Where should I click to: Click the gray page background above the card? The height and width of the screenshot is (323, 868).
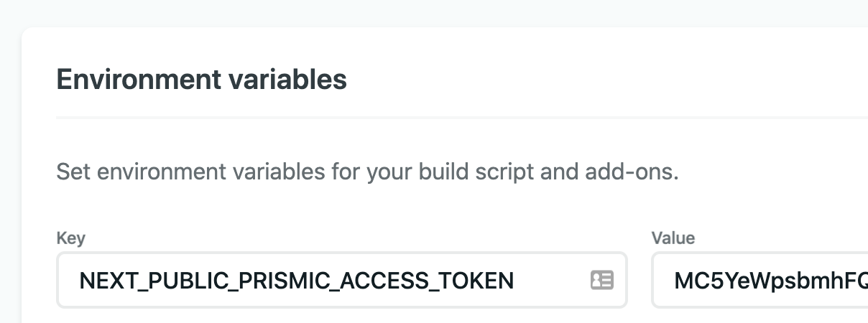pyautogui.click(x=431, y=13)
